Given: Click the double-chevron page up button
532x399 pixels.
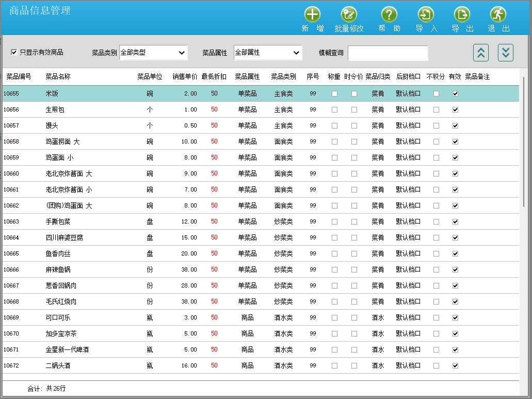Looking at the screenshot, I should click(480, 53).
